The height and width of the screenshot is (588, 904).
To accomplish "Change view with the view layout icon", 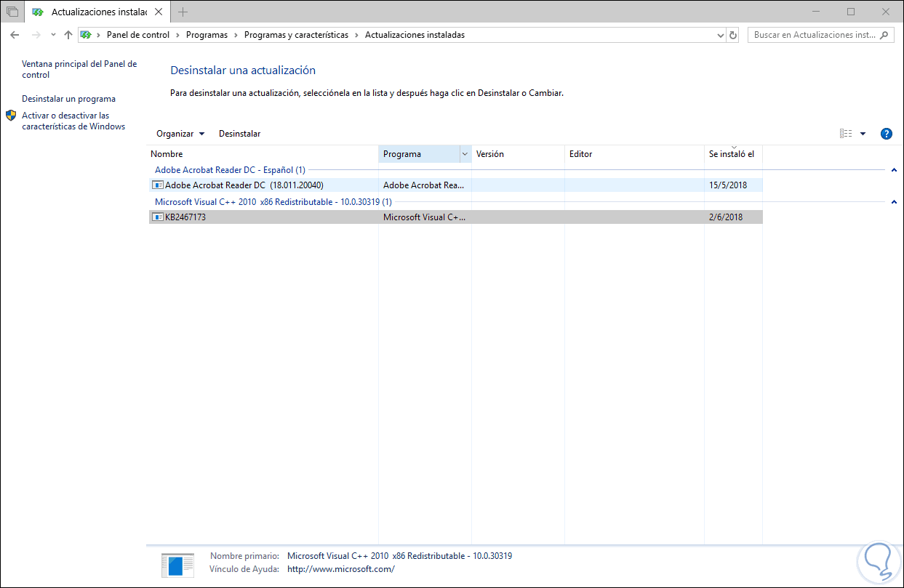I will [845, 134].
